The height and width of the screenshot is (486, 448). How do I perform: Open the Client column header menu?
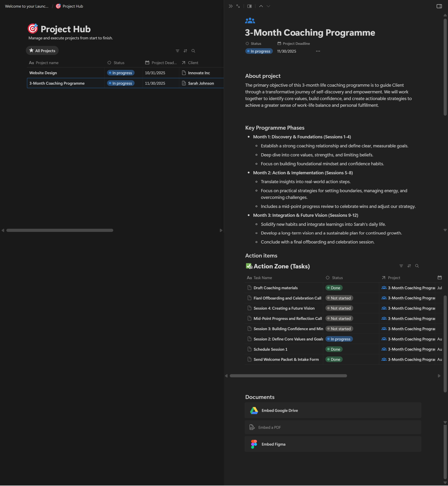201,63
